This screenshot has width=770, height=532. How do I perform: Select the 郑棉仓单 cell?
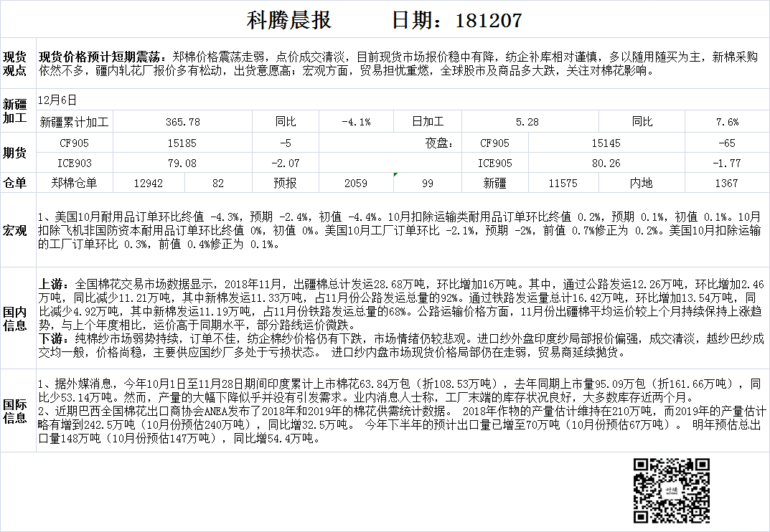tap(75, 183)
